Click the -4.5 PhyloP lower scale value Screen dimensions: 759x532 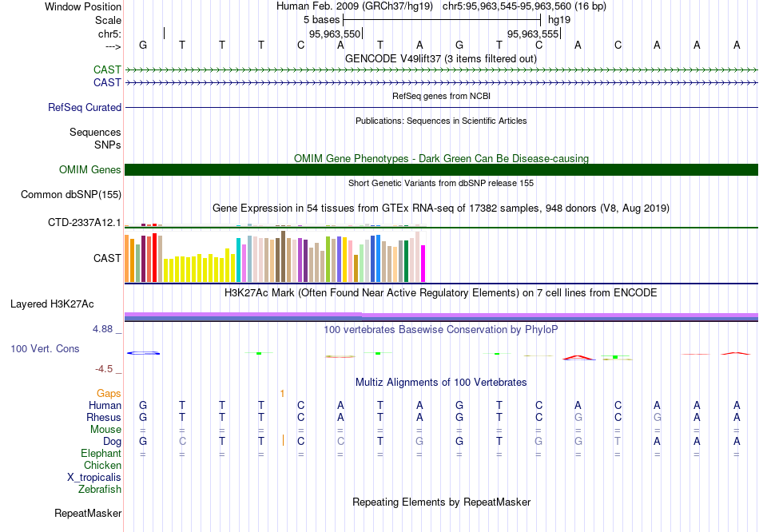[104, 369]
